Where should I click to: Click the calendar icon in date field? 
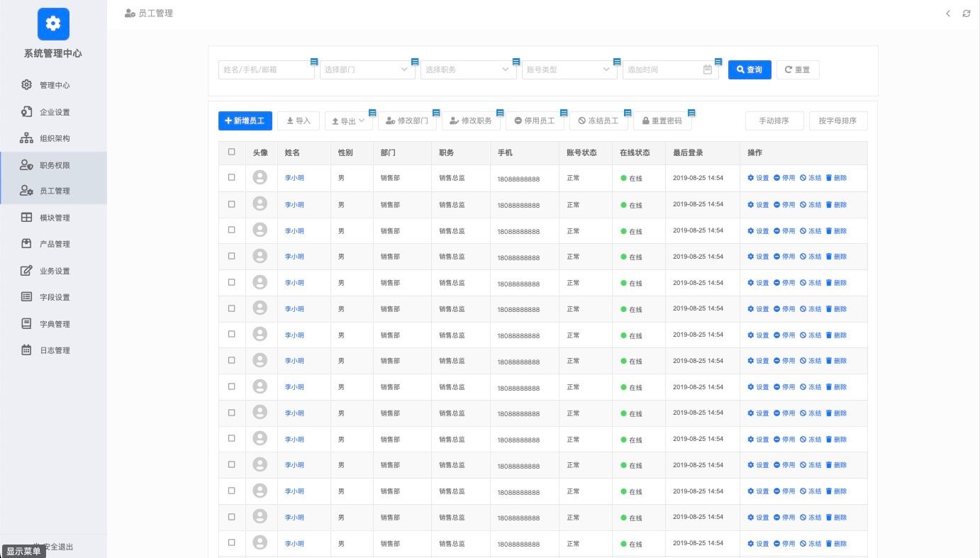707,69
